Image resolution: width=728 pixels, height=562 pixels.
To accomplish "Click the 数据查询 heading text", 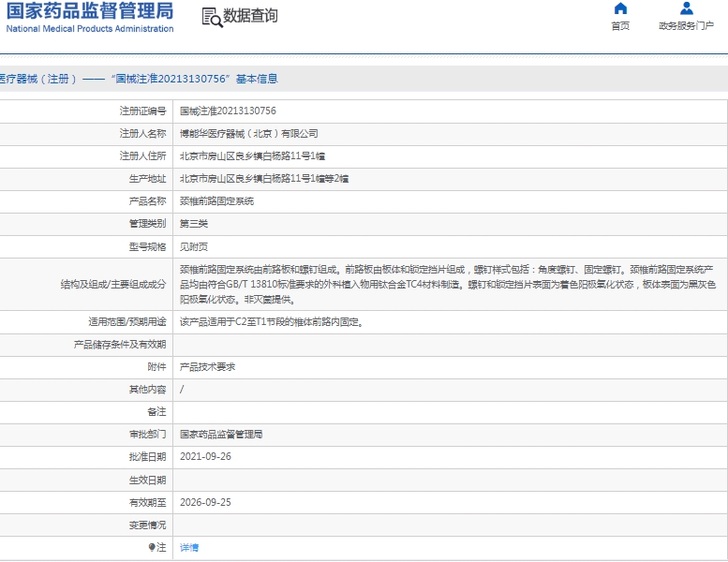I will [250, 16].
